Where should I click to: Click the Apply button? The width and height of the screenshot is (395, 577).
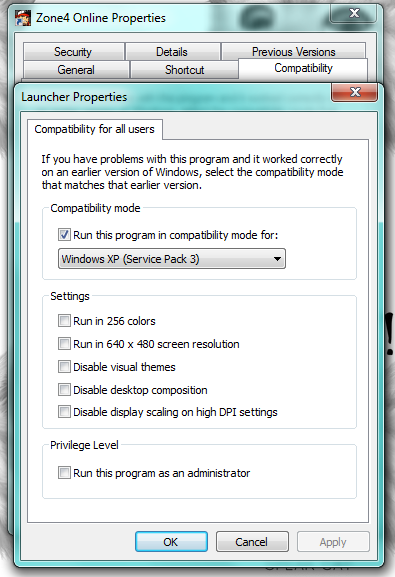tap(333, 542)
